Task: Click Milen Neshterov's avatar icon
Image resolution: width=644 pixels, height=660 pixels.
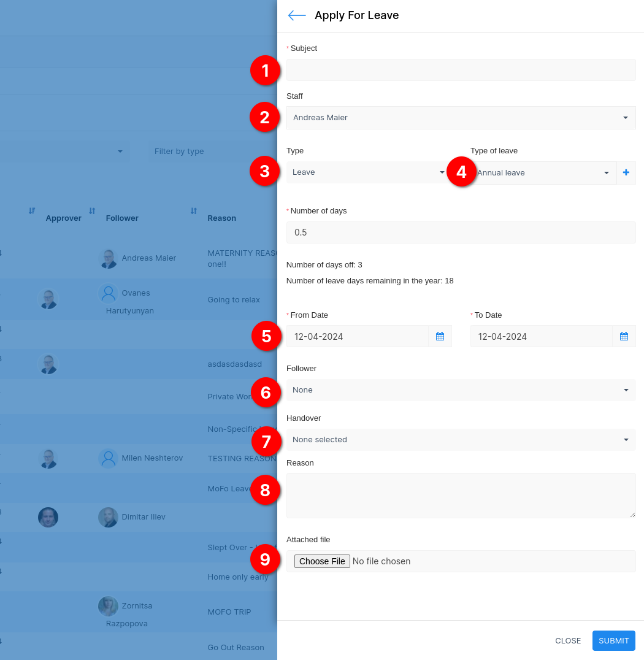Action: (109, 458)
